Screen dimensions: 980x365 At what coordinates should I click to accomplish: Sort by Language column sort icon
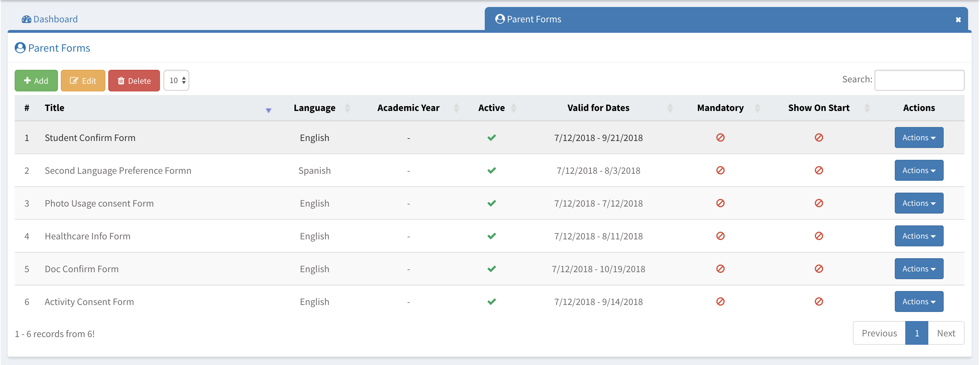pos(347,108)
